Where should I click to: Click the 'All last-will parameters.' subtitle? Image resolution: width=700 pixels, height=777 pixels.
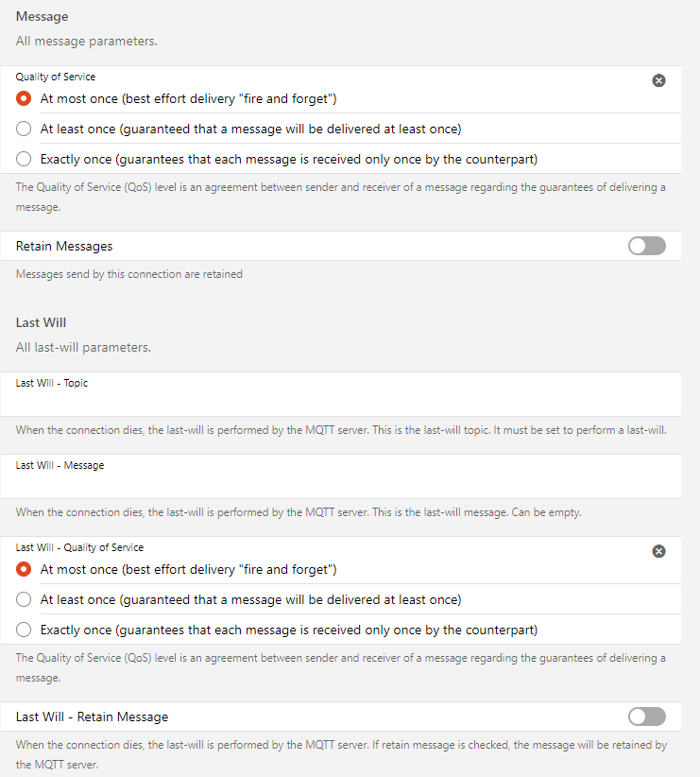tap(83, 347)
